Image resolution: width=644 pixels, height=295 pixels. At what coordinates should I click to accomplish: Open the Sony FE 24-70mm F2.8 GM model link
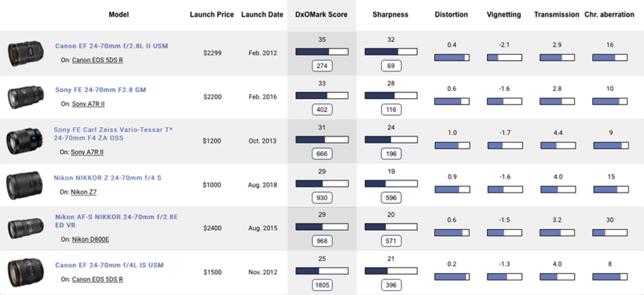click(x=101, y=89)
